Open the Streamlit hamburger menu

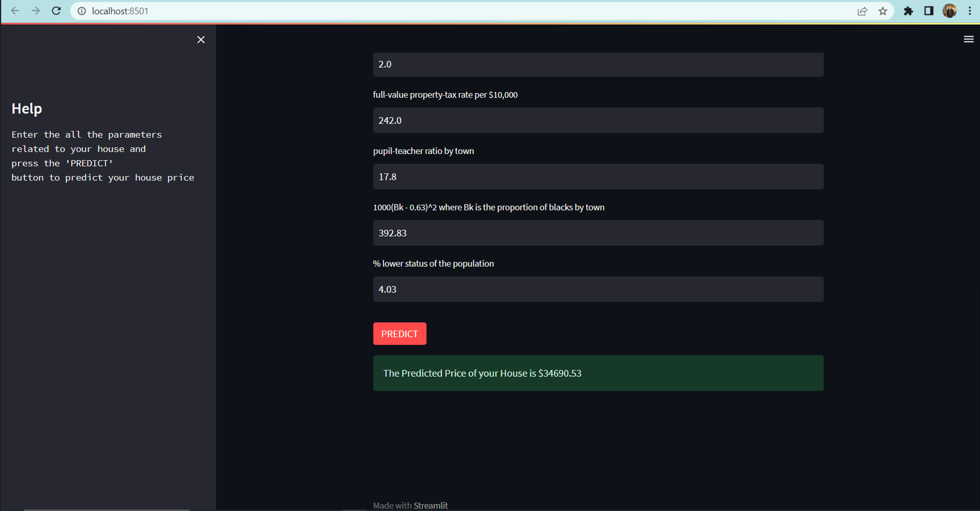pos(969,39)
